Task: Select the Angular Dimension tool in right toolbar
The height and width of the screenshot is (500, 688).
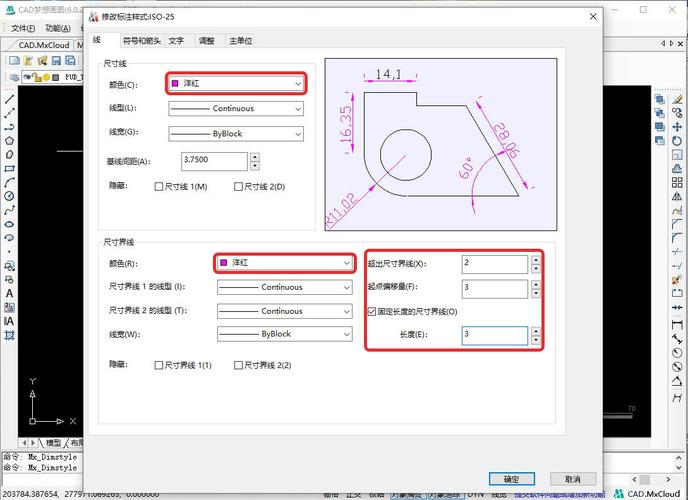Action: pyautogui.click(x=677, y=382)
